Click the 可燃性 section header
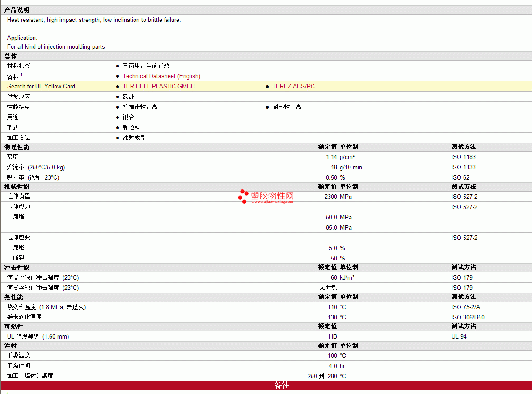The height and width of the screenshot is (394, 532). pos(13,327)
